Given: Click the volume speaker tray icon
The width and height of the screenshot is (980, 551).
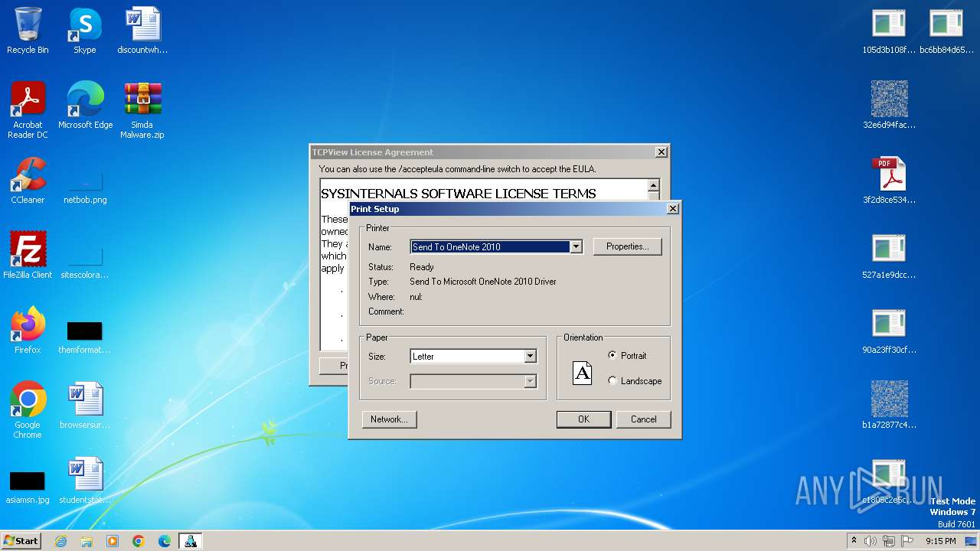Looking at the screenshot, I should point(871,541).
